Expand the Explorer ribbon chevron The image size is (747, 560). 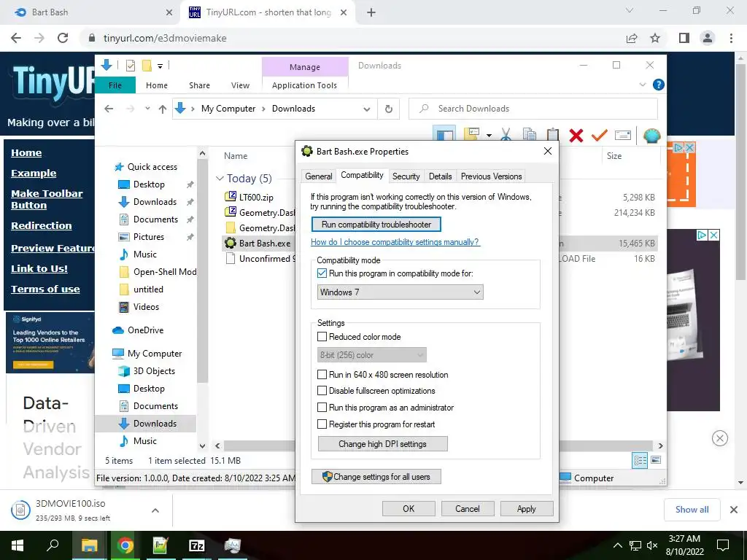click(642, 85)
